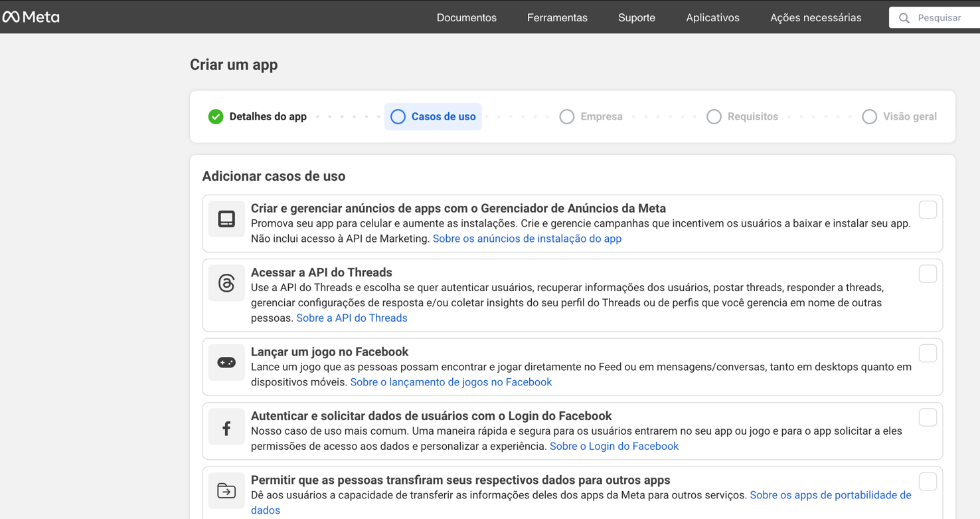Image resolution: width=980 pixels, height=519 pixels.
Task: Open the Documentos menu
Action: tap(466, 18)
